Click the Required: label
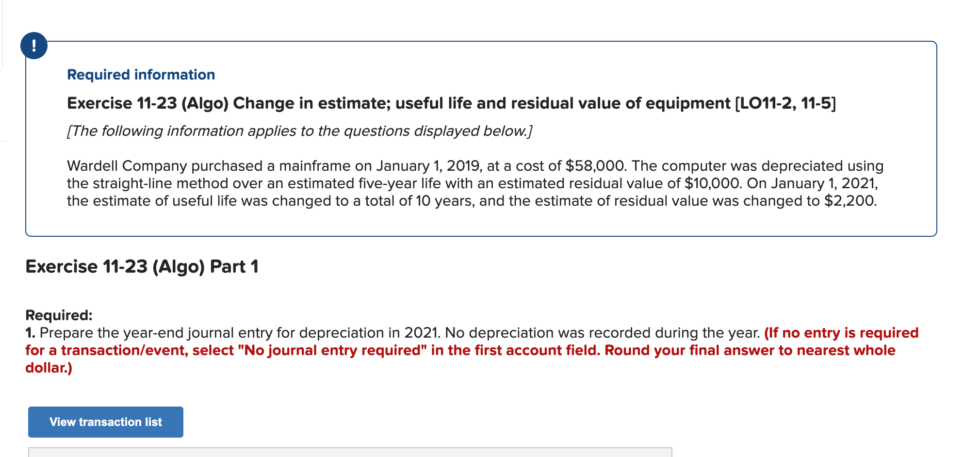Viewport: 980px width, 457px height. 58,314
